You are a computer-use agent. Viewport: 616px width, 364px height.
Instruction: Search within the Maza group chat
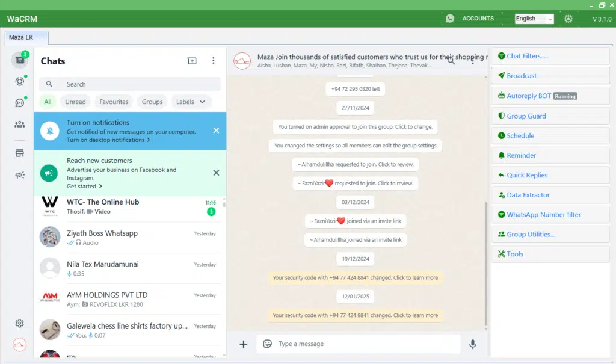[x=451, y=60]
